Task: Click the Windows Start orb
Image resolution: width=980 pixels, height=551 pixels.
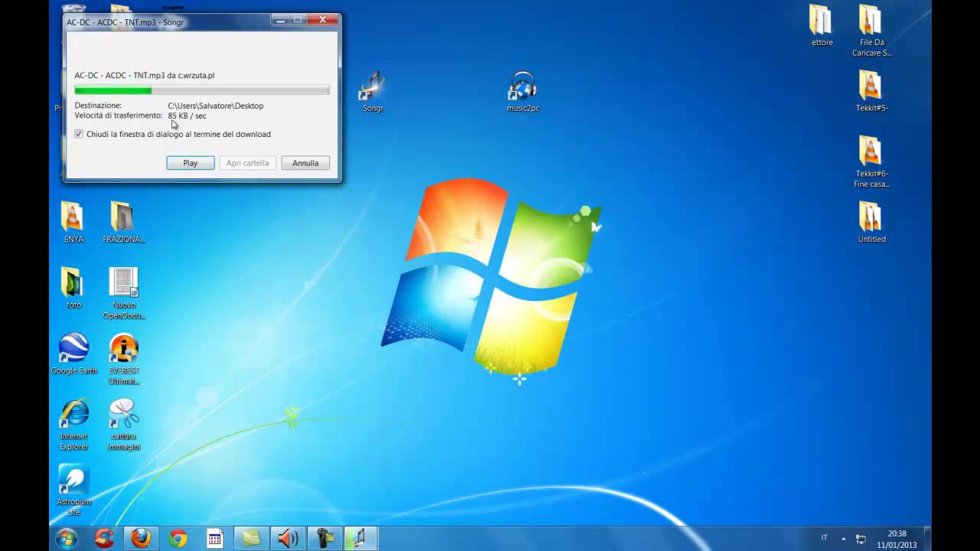Action: (x=67, y=539)
